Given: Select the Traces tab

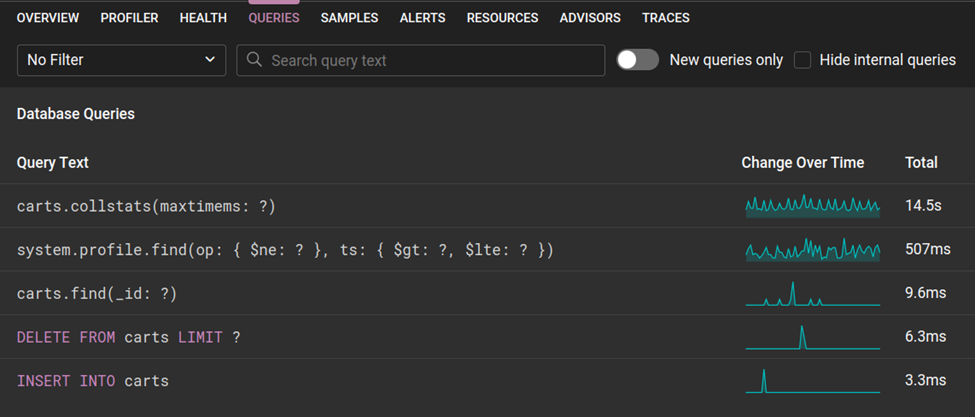Looking at the screenshot, I should tap(665, 18).
